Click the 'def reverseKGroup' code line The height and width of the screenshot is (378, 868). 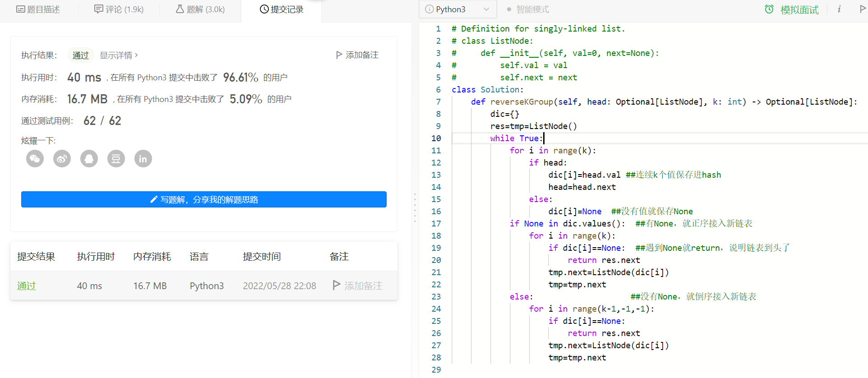coord(664,102)
